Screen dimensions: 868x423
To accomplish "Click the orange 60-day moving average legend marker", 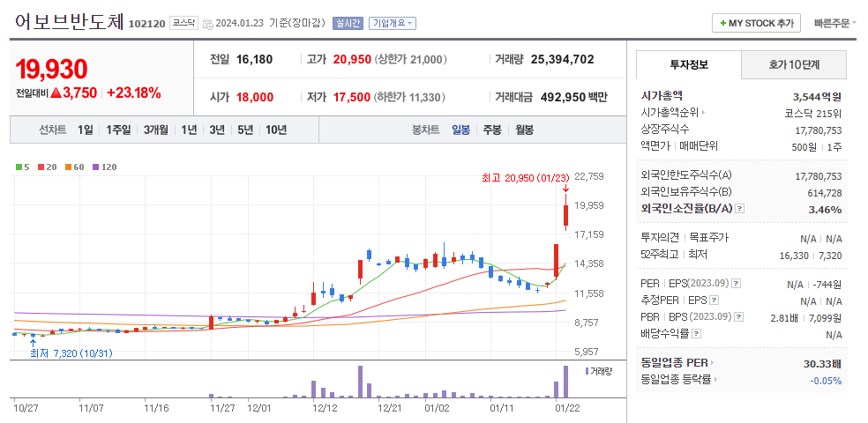I will click(68, 167).
